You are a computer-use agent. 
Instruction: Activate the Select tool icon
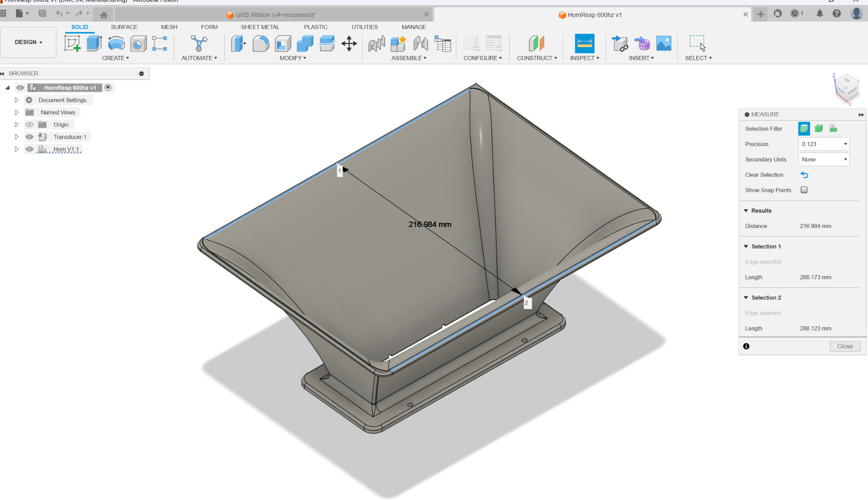[x=698, y=43]
